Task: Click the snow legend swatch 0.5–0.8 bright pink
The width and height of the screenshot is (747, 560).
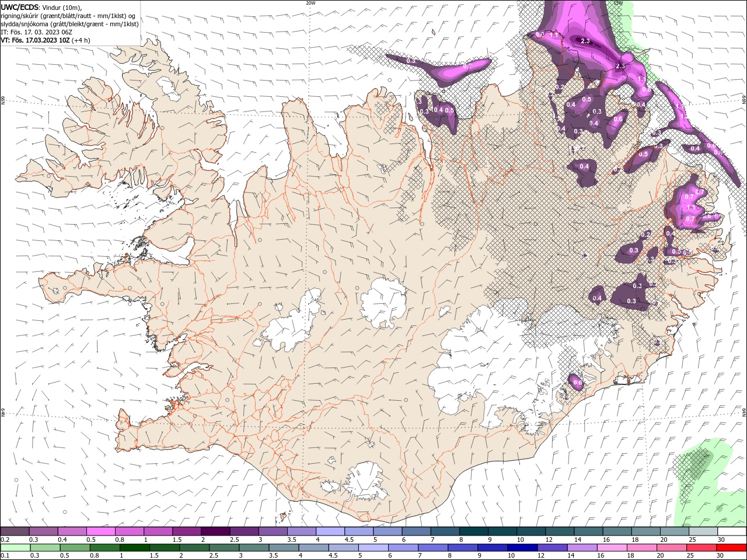Action: (101, 531)
